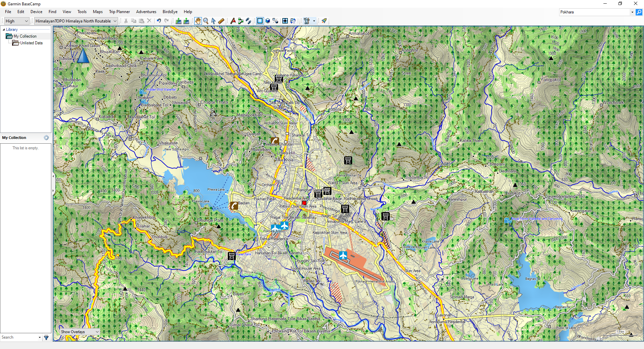Click the Adventures rocket icon
The image size is (644, 349).
324,21
